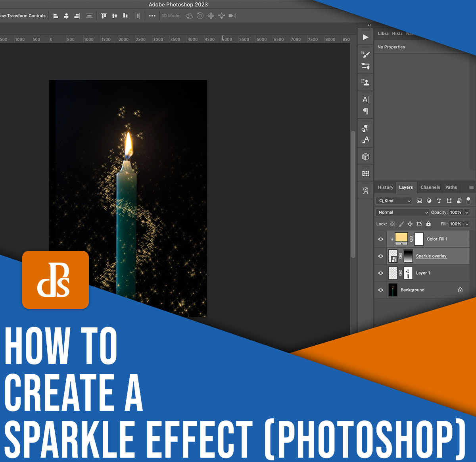Select the 3D camera zoom icon
This screenshot has height=462, width=476.
click(232, 16)
